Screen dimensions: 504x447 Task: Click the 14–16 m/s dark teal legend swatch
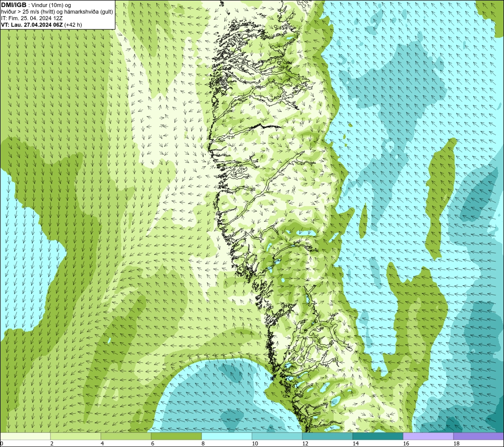[377, 436]
